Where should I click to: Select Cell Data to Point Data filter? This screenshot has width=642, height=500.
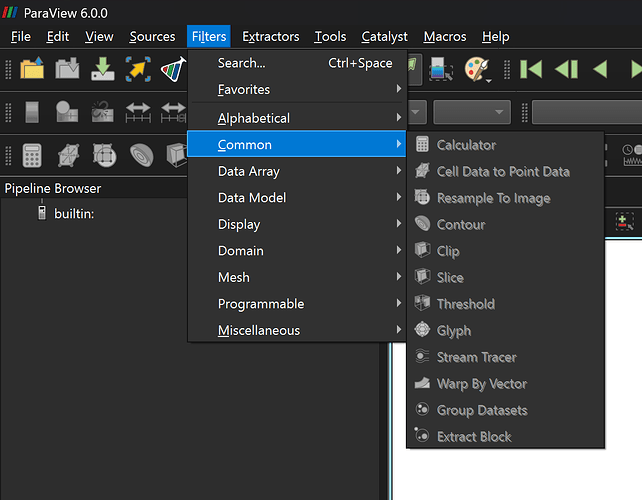pyautogui.click(x=506, y=172)
